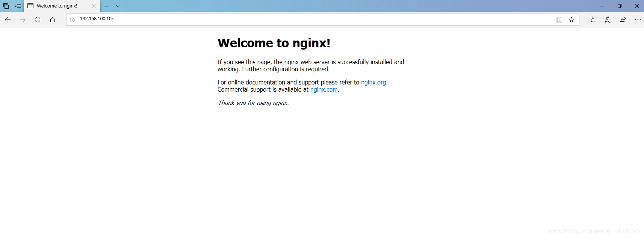Go back to the previous page

click(x=8, y=20)
